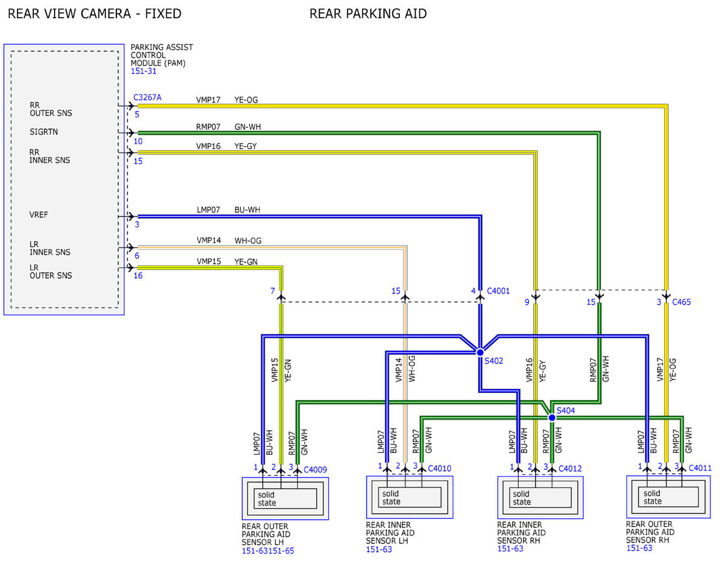The image size is (728, 562).
Task: Select vertical wire label VMP16 YE-GY
Action: [536, 370]
